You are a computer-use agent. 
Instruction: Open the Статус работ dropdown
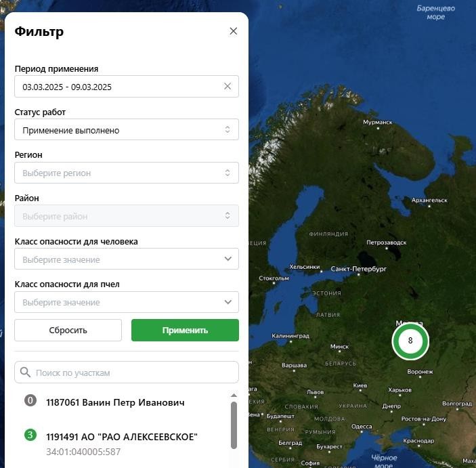click(126, 130)
